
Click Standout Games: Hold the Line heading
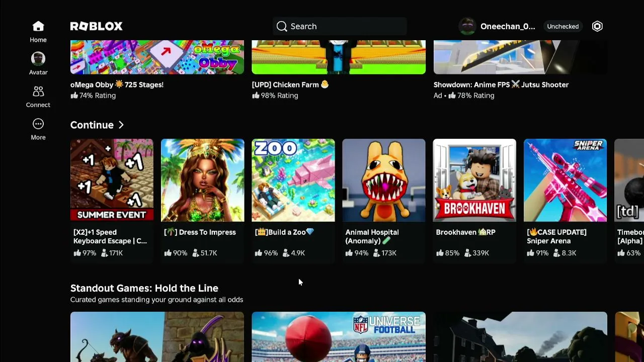point(144,288)
